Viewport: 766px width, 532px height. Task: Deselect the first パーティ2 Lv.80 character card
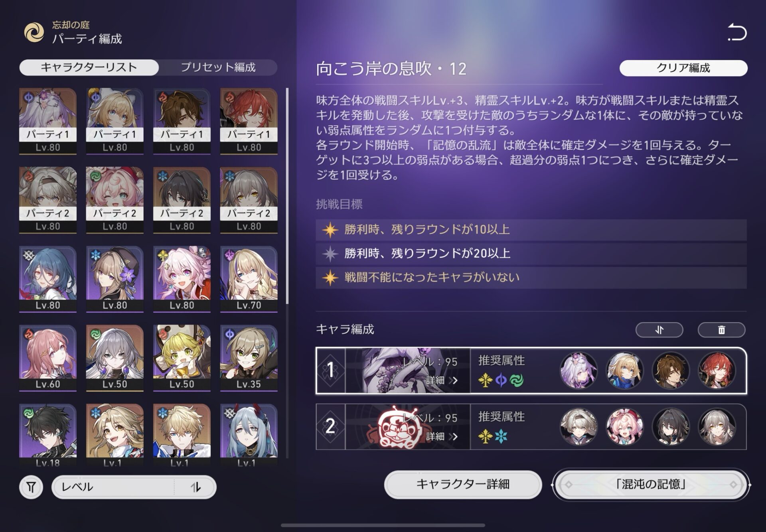[48, 200]
